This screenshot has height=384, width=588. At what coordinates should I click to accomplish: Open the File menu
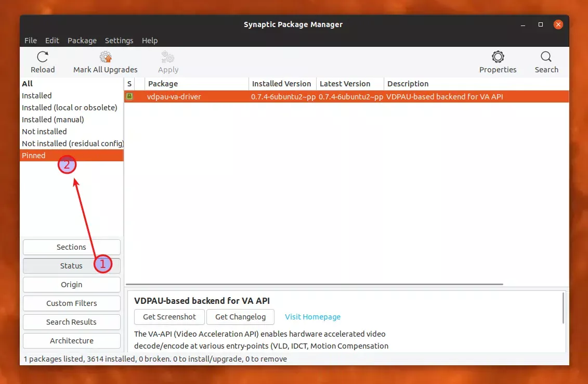tap(30, 41)
